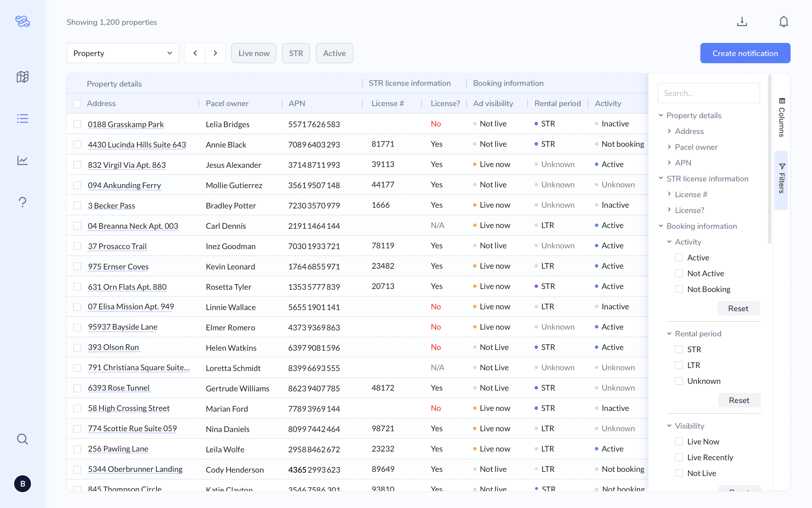Click the app logo icon
Image resolution: width=812 pixels, height=508 pixels.
(x=23, y=21)
